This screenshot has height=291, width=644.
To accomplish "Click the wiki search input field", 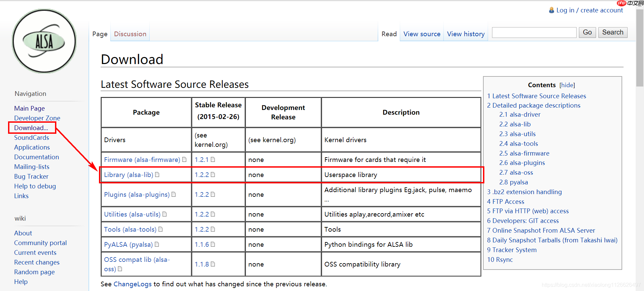I will 534,33.
